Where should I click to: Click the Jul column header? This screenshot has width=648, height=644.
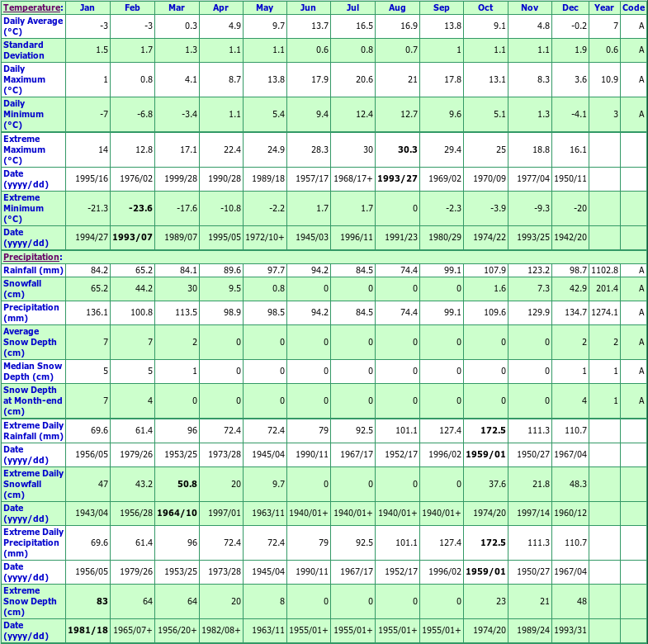(353, 7)
